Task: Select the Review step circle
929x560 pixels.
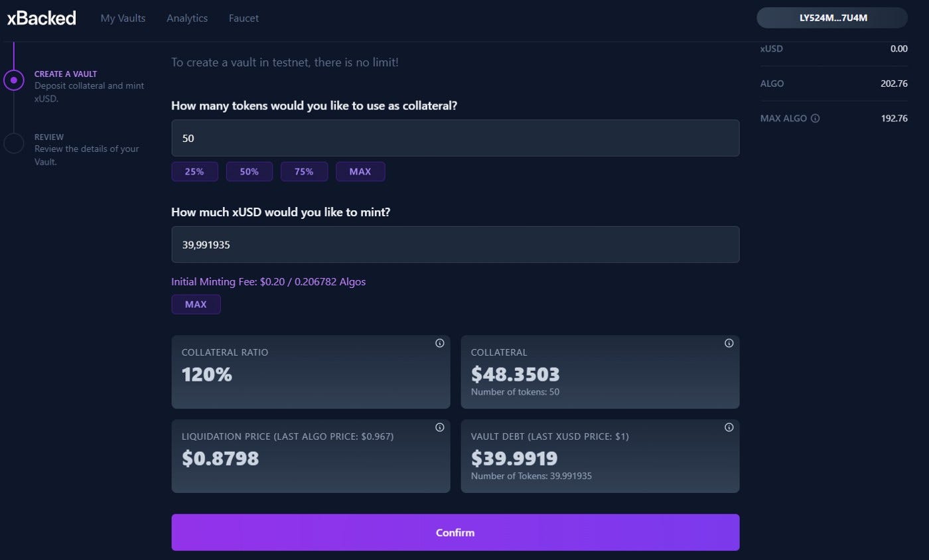Action: [x=14, y=143]
